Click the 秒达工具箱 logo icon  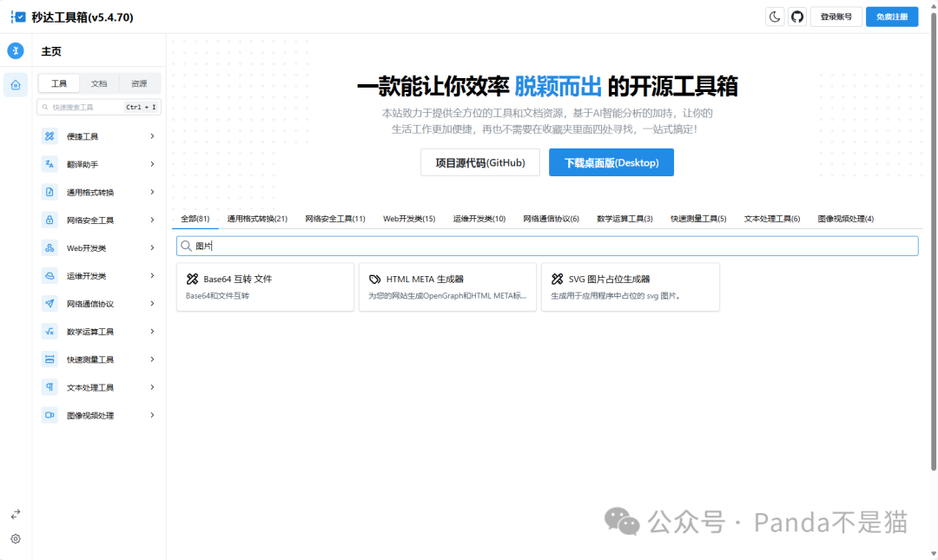pyautogui.click(x=18, y=16)
